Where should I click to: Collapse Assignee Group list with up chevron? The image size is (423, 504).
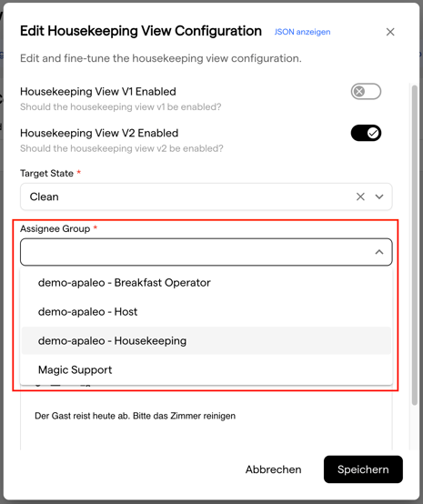pos(379,252)
